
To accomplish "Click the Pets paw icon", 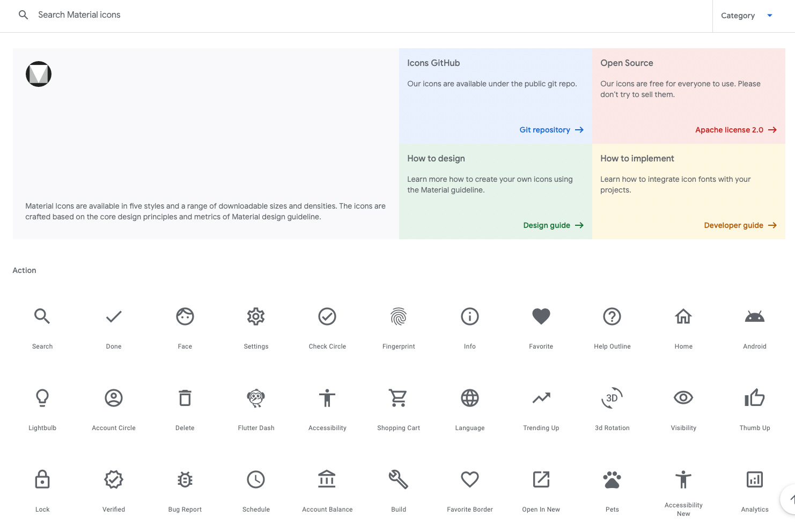I will coord(612,480).
